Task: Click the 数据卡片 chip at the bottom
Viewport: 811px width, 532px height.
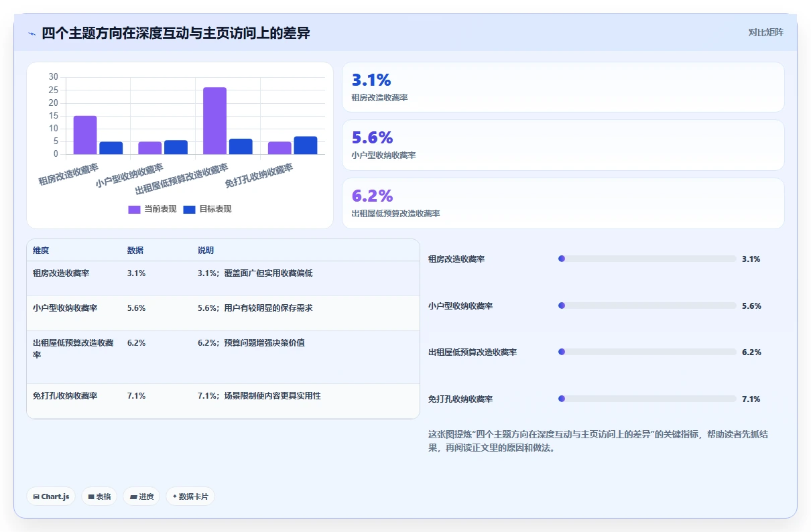Action: point(190,496)
